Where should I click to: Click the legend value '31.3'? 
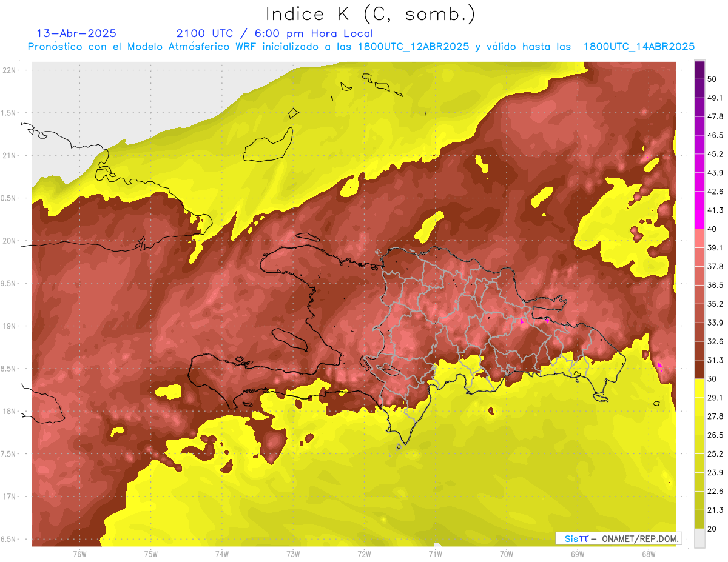pyautogui.click(x=715, y=360)
